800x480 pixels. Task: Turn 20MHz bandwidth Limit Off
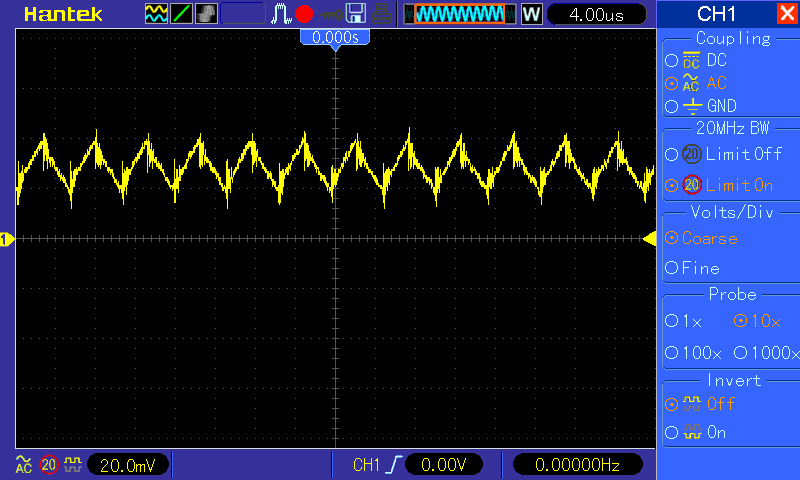(723, 154)
